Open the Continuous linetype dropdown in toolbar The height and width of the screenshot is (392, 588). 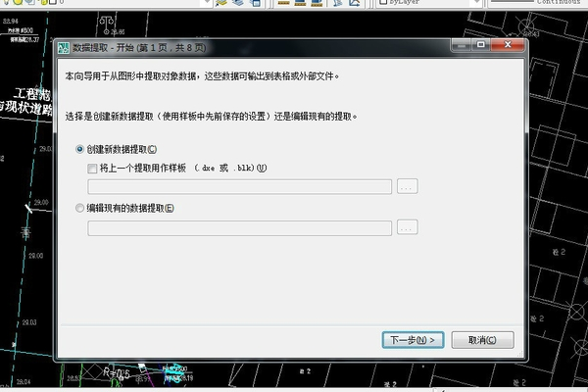point(538,3)
